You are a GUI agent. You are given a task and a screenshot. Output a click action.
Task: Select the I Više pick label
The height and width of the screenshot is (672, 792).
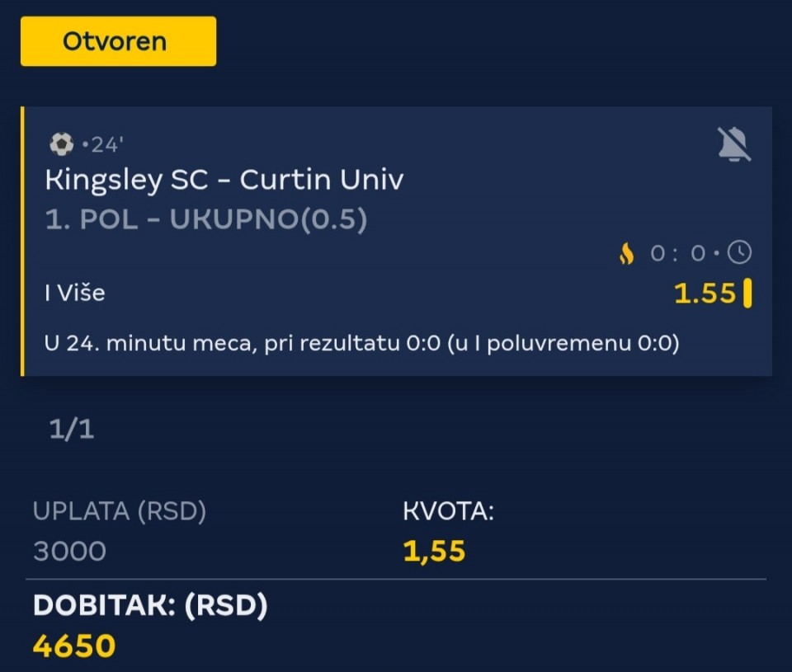(x=75, y=293)
